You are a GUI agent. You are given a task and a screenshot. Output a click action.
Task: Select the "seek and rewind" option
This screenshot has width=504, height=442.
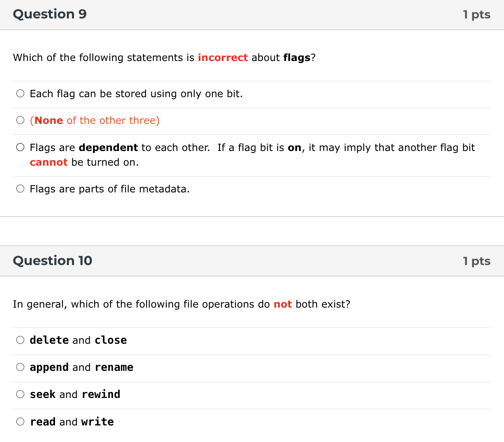[x=20, y=394]
